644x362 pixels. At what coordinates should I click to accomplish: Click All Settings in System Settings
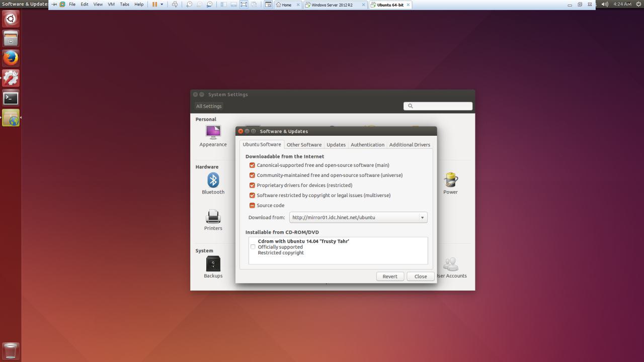click(209, 106)
